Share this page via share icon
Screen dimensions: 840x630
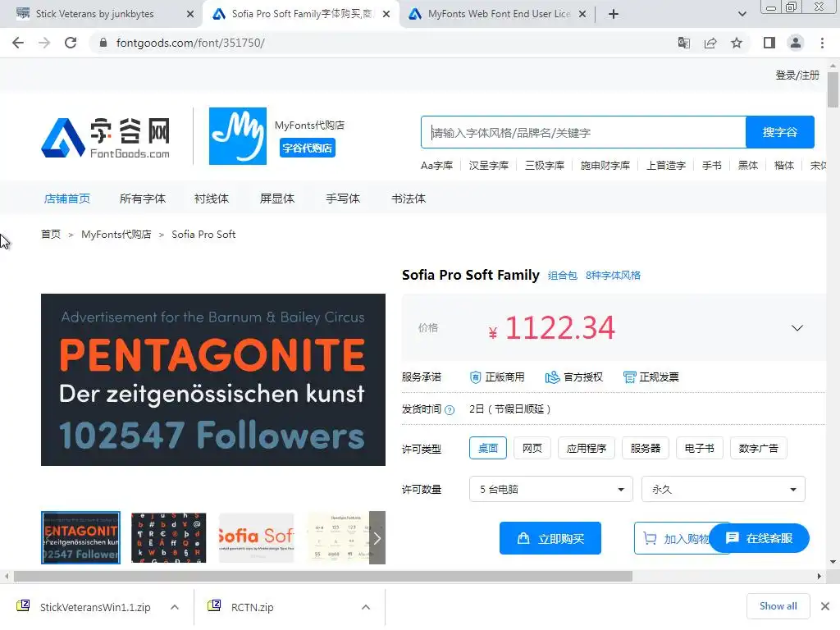point(710,43)
